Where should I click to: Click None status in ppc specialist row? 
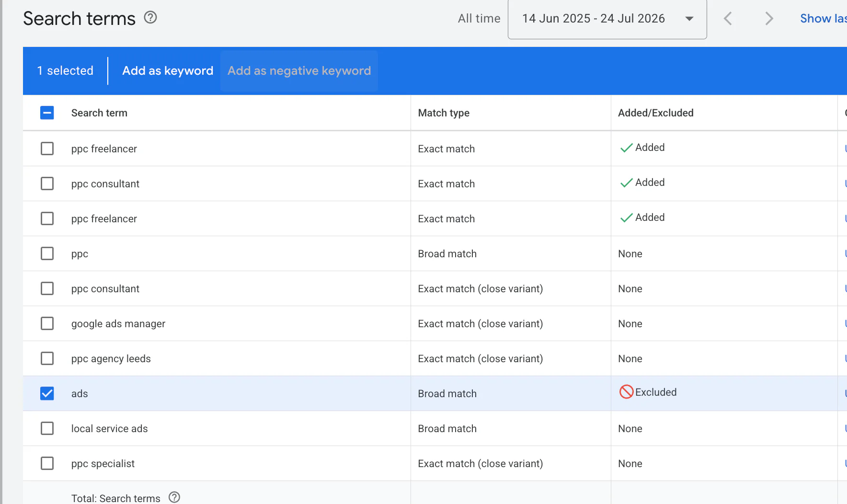click(x=630, y=463)
